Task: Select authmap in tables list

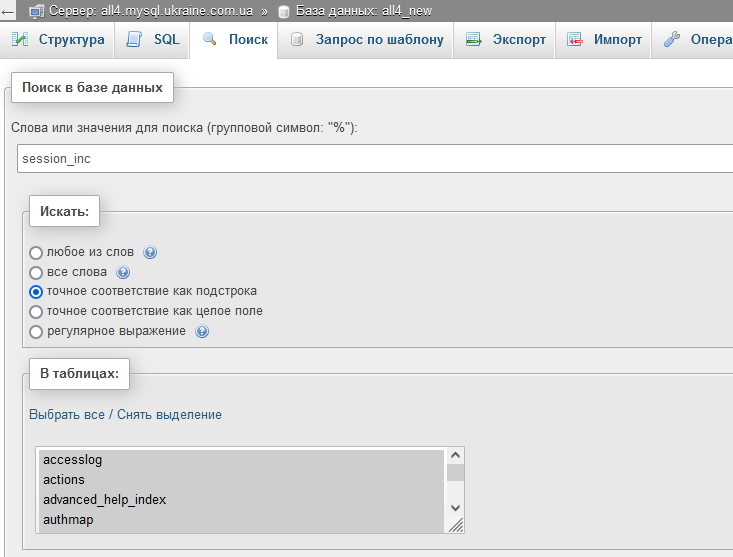Action: (x=241, y=520)
